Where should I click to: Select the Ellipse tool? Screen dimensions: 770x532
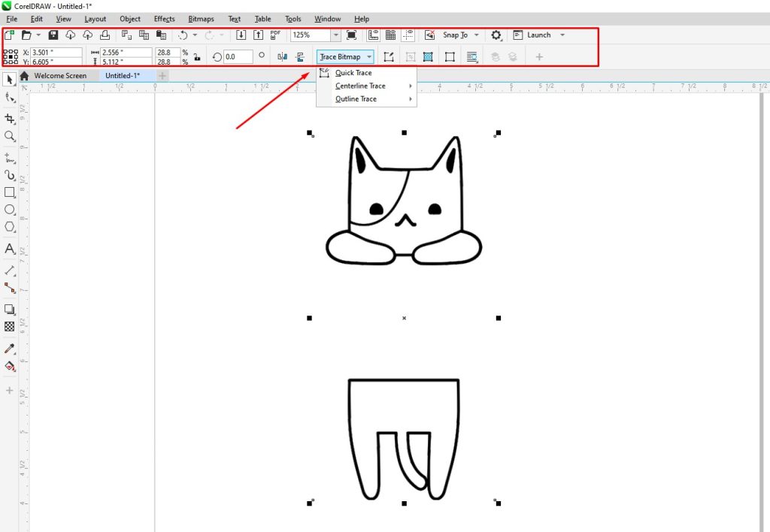(9, 210)
